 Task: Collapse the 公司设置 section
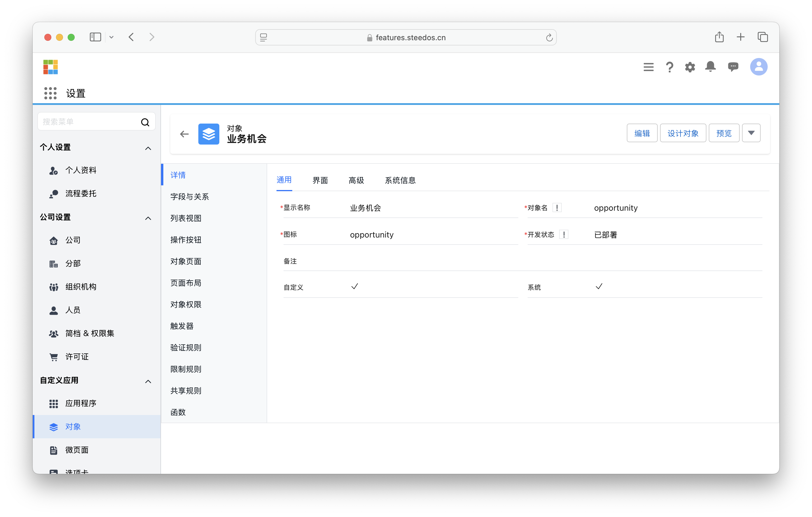click(x=148, y=218)
